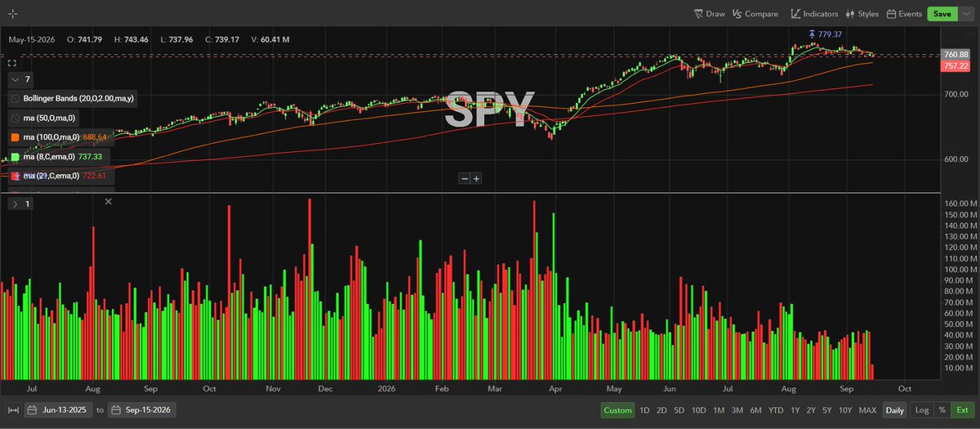Zoom in with the plus button
This screenshot has width=980, height=429.
[x=477, y=178]
